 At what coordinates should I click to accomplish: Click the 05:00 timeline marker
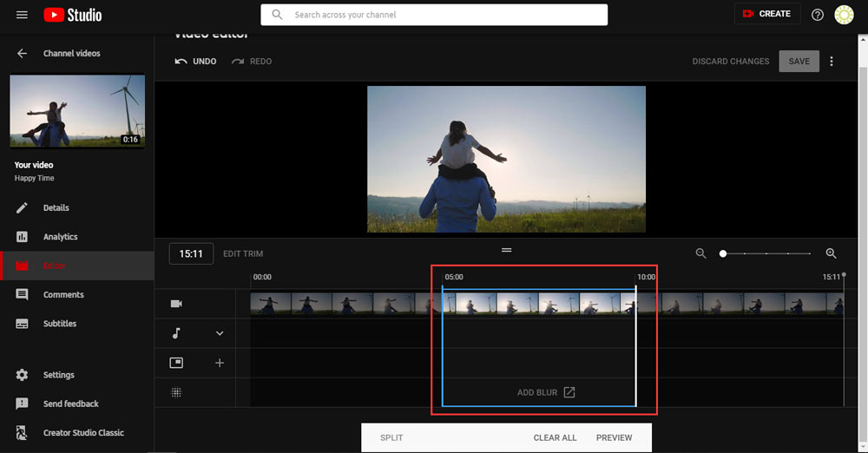[x=454, y=277]
